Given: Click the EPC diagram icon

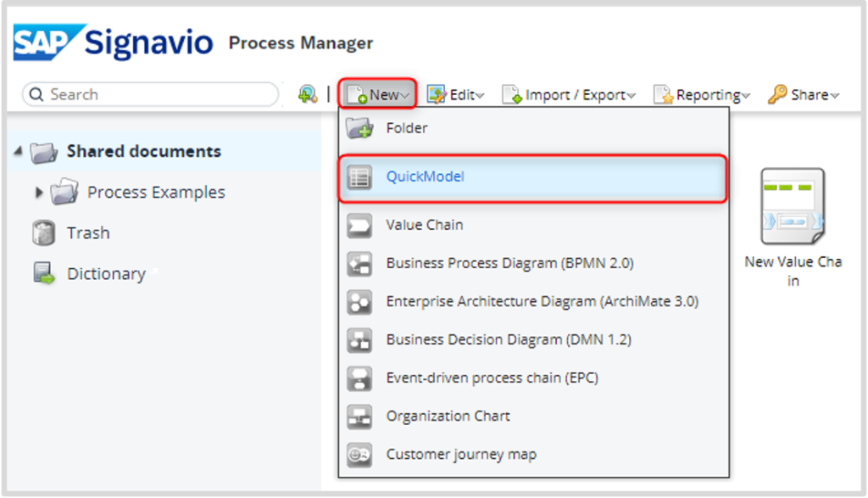Looking at the screenshot, I should point(359,378).
